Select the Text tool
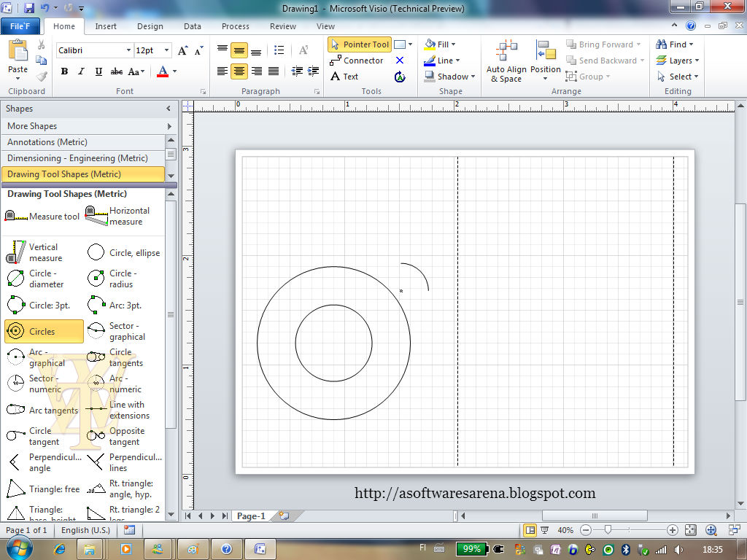747x560 pixels. [344, 77]
